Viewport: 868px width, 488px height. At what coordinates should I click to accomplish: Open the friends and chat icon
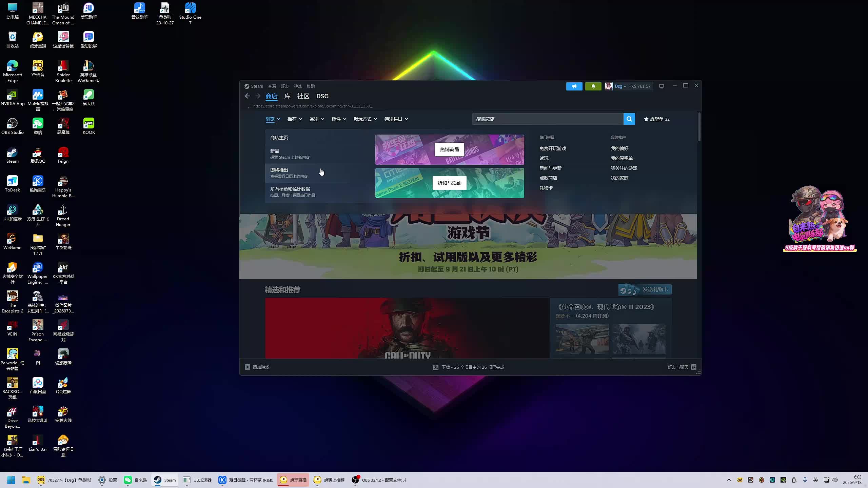(694, 367)
